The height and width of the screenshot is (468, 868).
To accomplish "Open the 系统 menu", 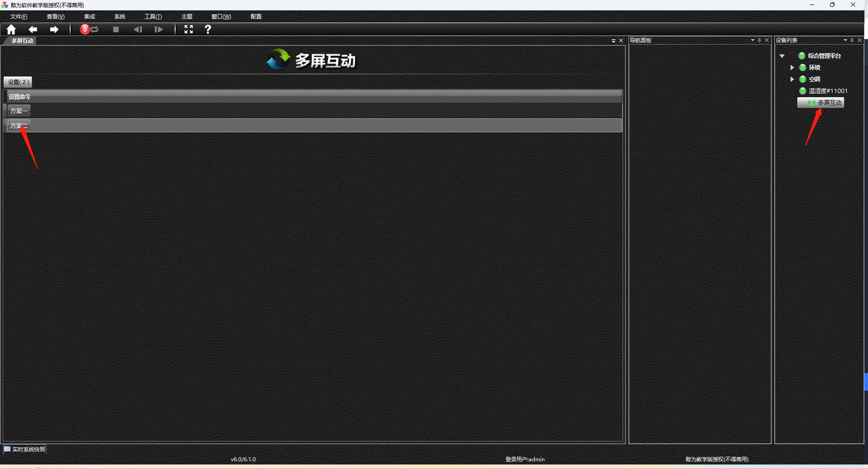I will 120,17.
